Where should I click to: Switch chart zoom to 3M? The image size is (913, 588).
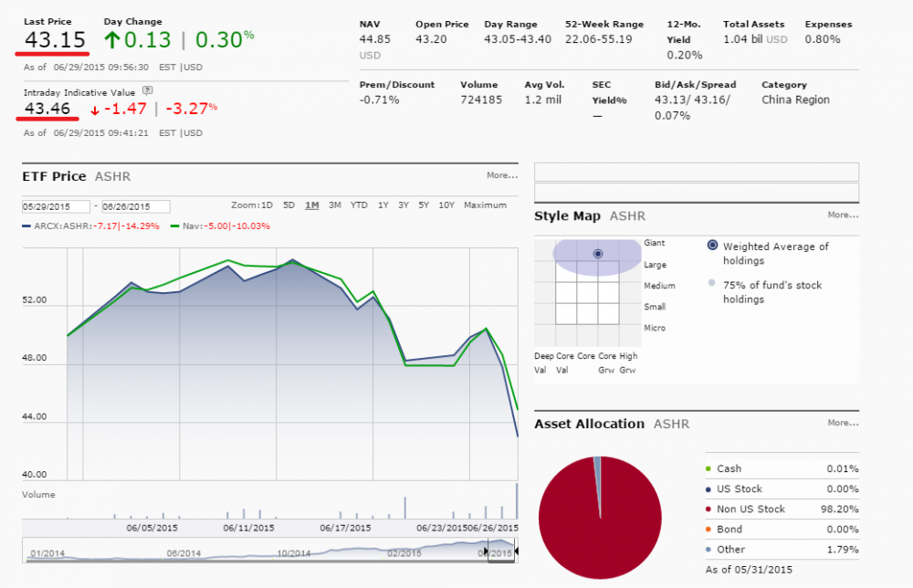pos(335,205)
